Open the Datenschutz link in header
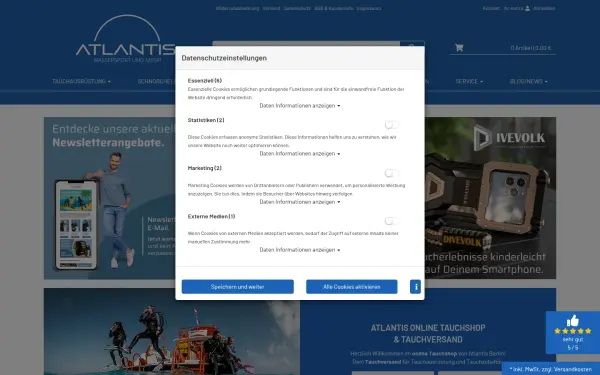The height and width of the screenshot is (375, 600). click(x=297, y=8)
